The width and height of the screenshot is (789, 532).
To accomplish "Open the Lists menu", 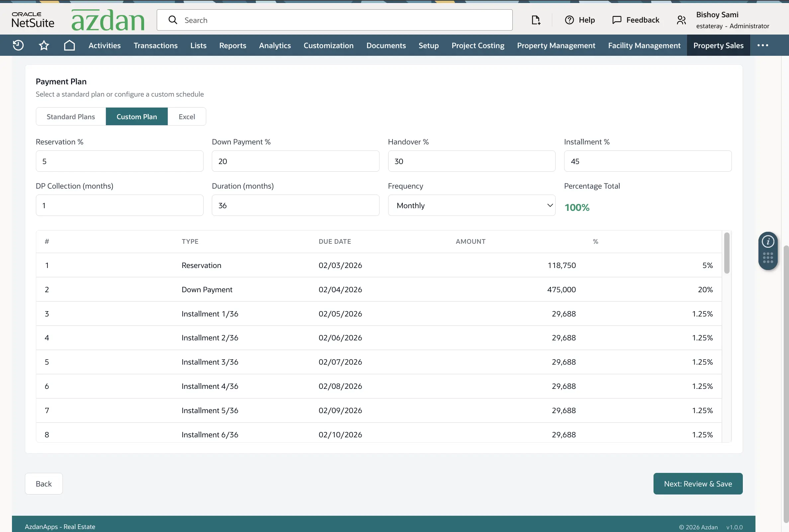I will [x=198, y=45].
